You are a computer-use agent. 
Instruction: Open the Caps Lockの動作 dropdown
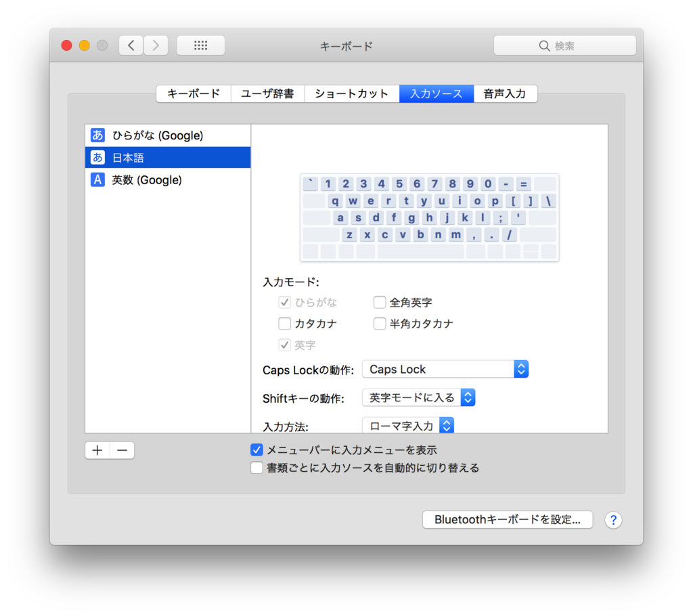coord(445,369)
